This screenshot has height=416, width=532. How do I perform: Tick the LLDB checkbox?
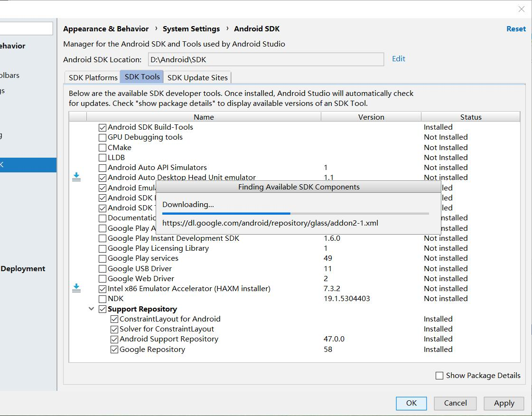tap(103, 158)
